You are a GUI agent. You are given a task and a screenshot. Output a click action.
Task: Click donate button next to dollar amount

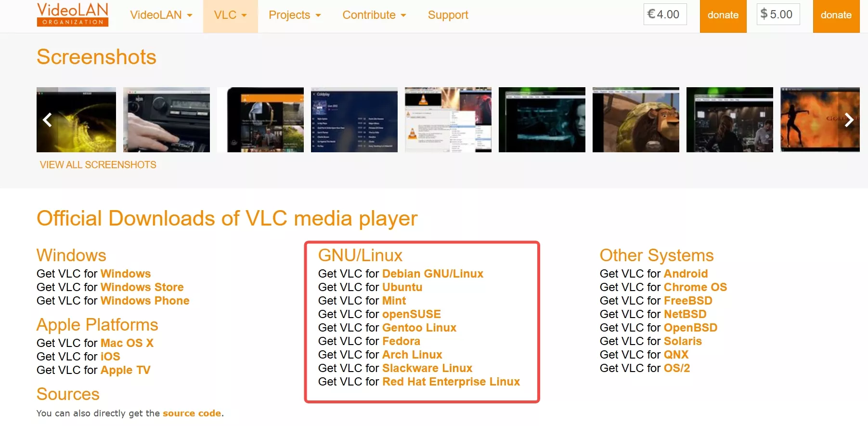[836, 15]
